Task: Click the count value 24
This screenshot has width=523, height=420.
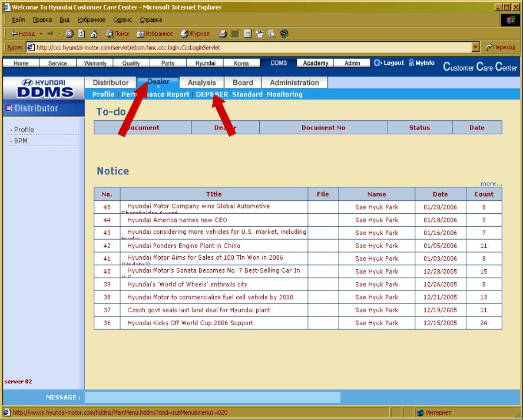Action: (x=484, y=323)
